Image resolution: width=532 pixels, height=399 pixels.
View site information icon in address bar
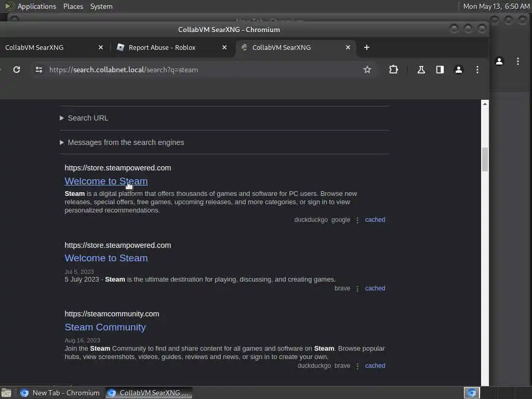(x=39, y=70)
